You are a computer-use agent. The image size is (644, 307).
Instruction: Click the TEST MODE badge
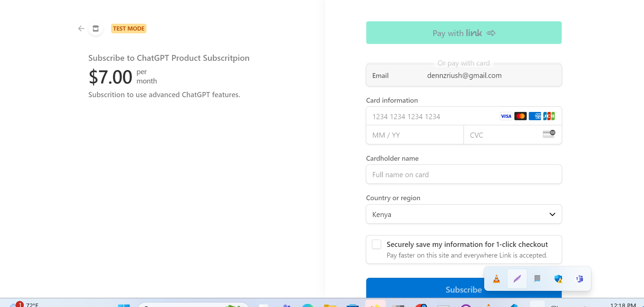[x=129, y=29]
